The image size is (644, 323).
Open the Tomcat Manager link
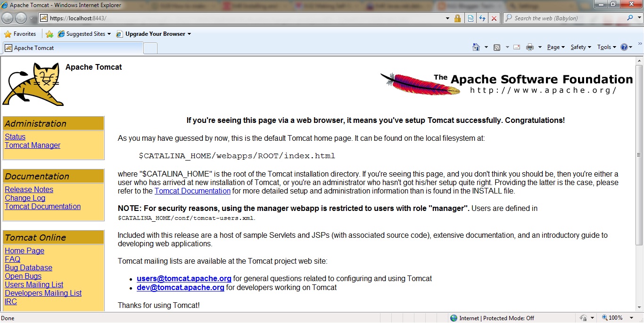click(x=33, y=145)
